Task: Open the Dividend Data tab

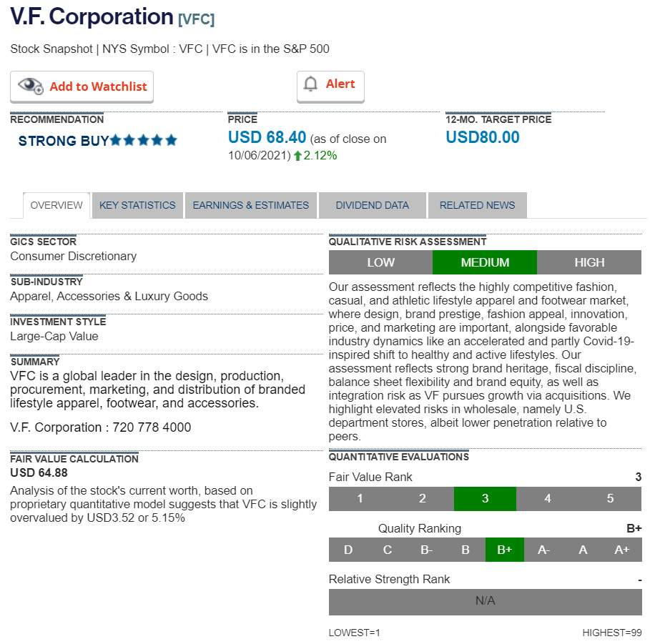Action: pyautogui.click(x=372, y=205)
